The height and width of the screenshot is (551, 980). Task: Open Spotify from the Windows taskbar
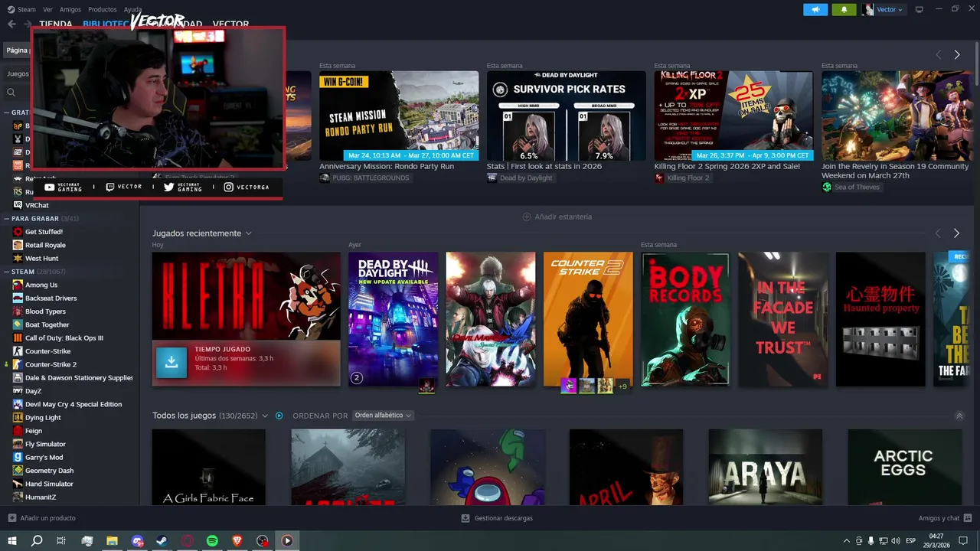(212, 541)
